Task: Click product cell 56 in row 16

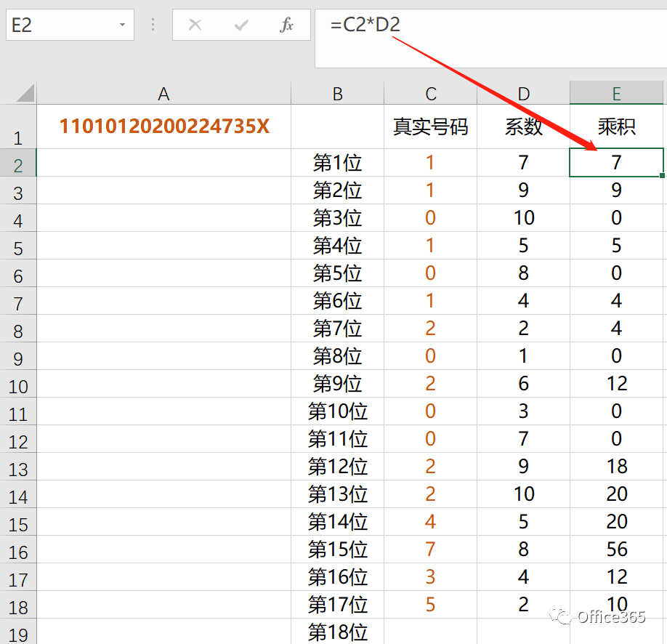Action: (616, 549)
